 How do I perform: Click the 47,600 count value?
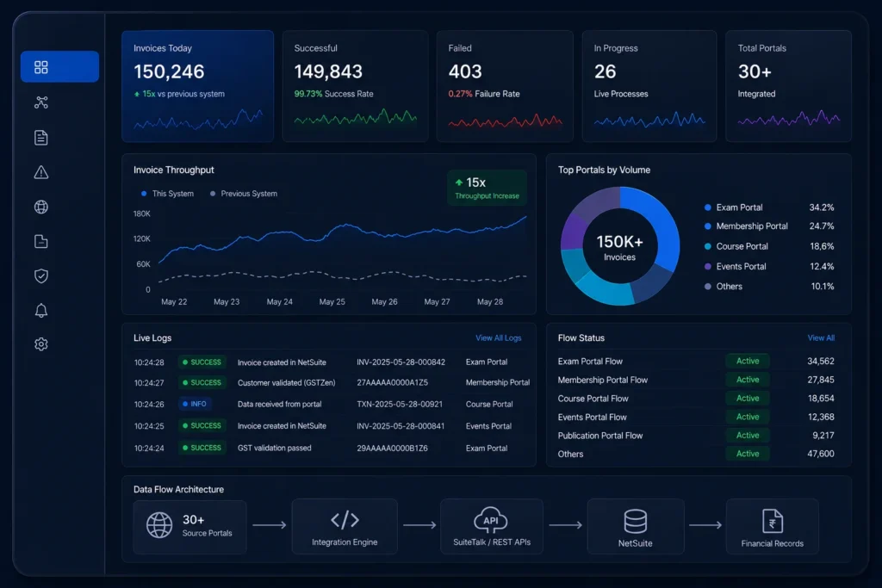(x=821, y=454)
